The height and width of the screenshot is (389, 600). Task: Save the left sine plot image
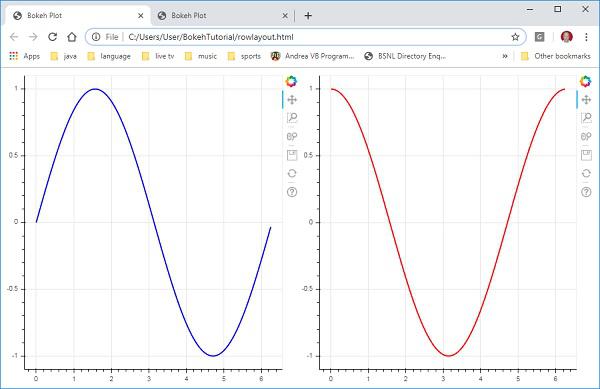(x=292, y=155)
